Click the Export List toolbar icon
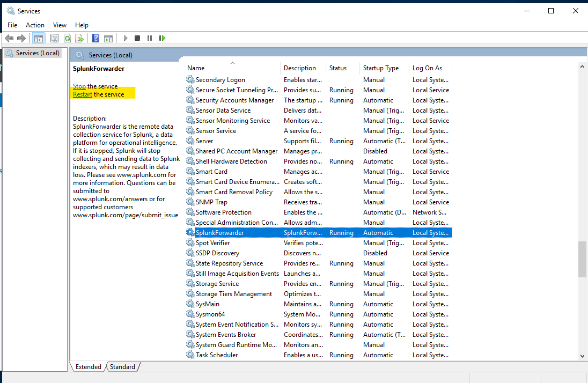Viewport: 588px width, 383px height. pyautogui.click(x=79, y=38)
